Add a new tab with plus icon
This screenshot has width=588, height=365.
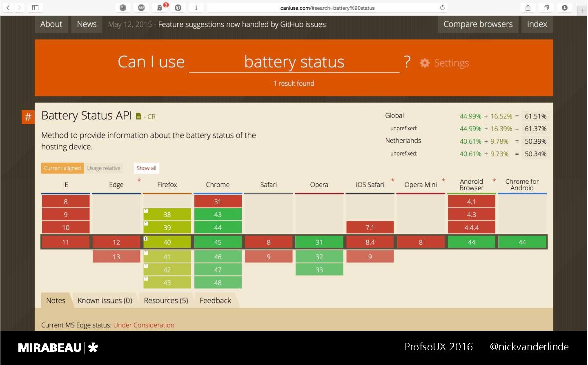(583, 11)
